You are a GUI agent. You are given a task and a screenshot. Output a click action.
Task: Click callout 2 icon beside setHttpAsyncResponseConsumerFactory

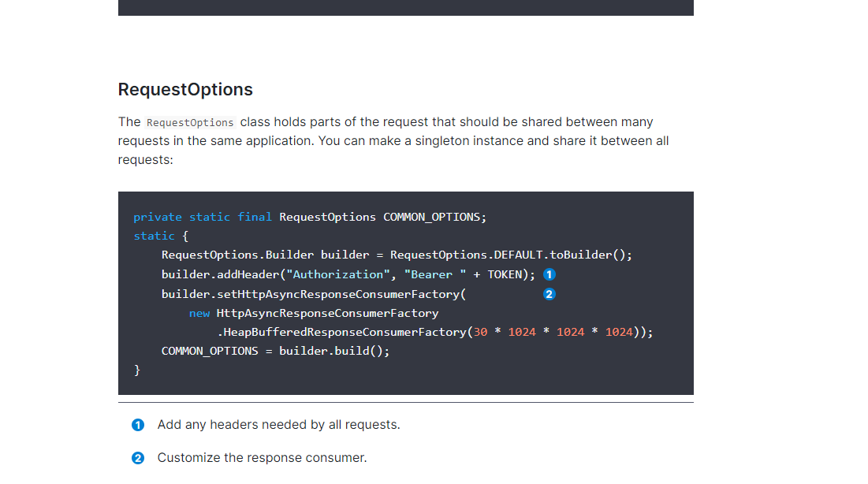coord(549,294)
